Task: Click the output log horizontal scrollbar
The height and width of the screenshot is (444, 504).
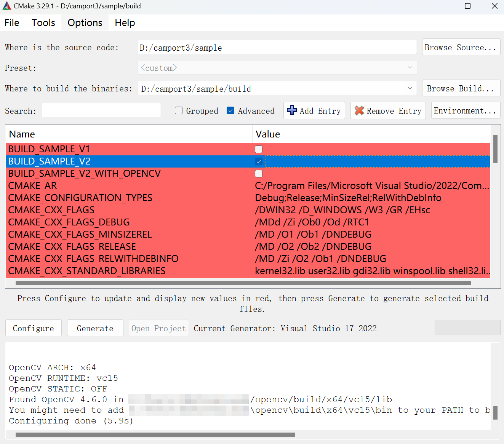Action: coord(155,434)
